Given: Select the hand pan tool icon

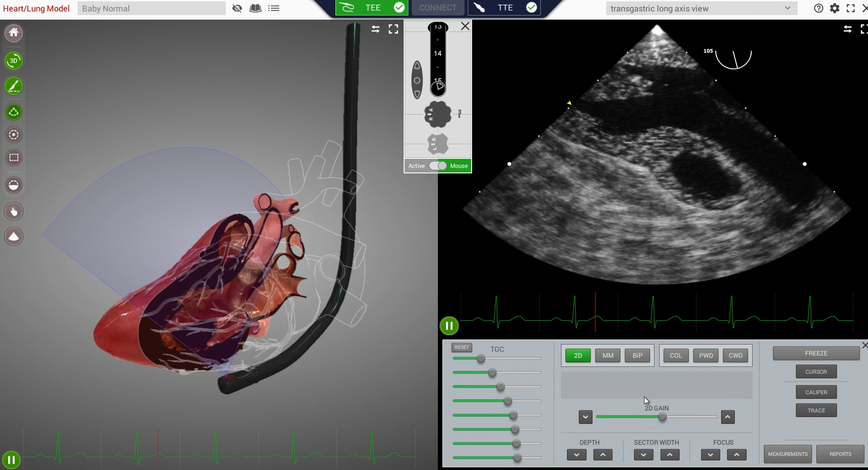Looking at the screenshot, I should [x=14, y=211].
